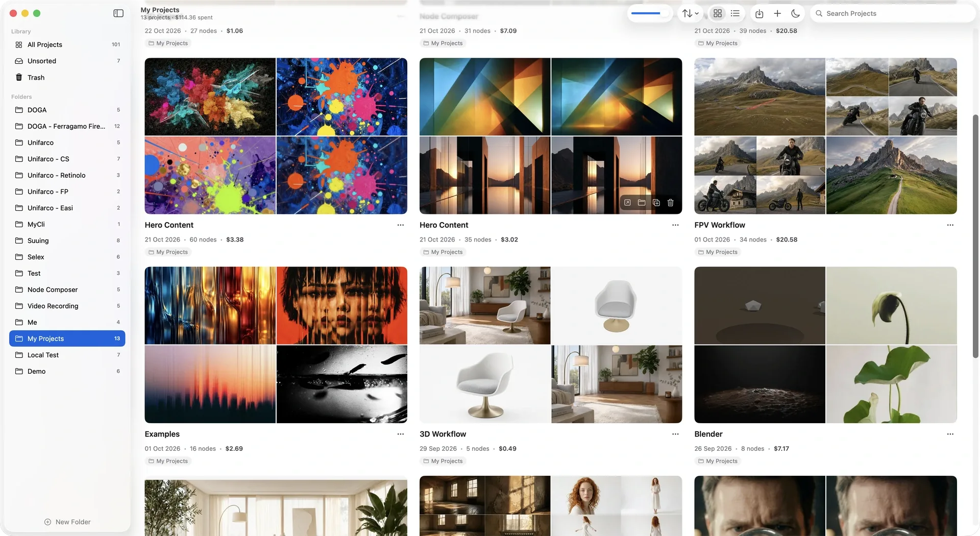Image resolution: width=980 pixels, height=536 pixels.
Task: Open more options for Examples project
Action: pyautogui.click(x=400, y=434)
